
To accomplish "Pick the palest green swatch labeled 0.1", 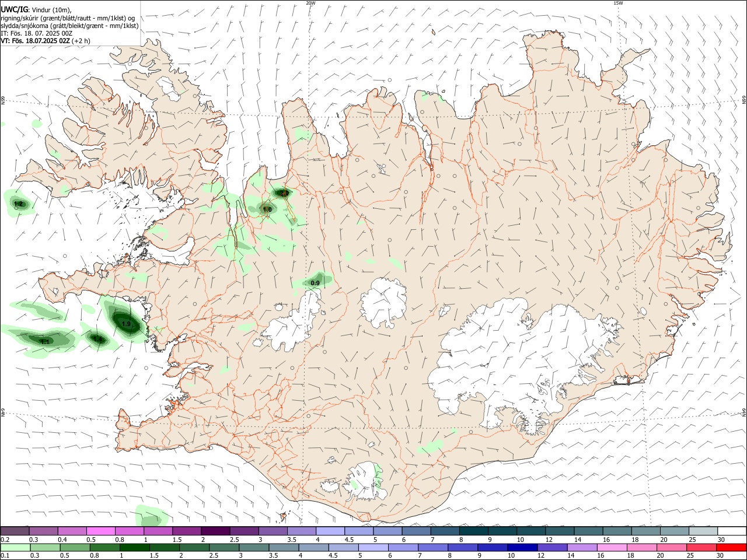I will pyautogui.click(x=15, y=547).
